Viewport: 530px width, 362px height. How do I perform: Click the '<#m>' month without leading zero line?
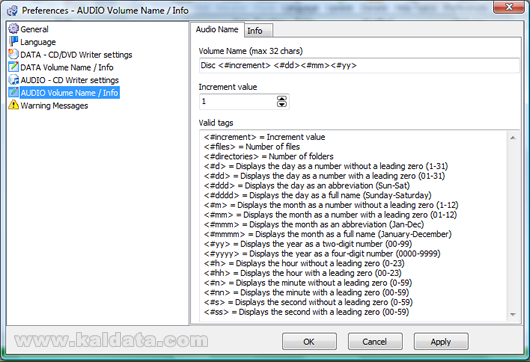click(331, 205)
